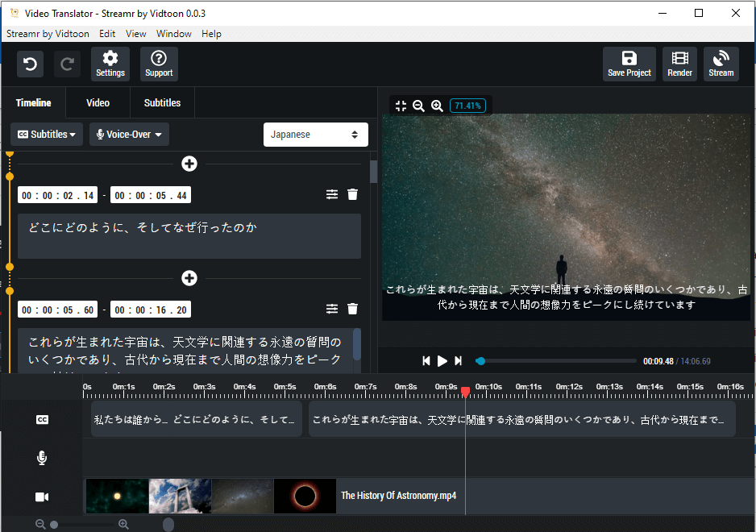This screenshot has height=532, width=756.
Task: Open the Japanese language selector
Action: pos(315,135)
